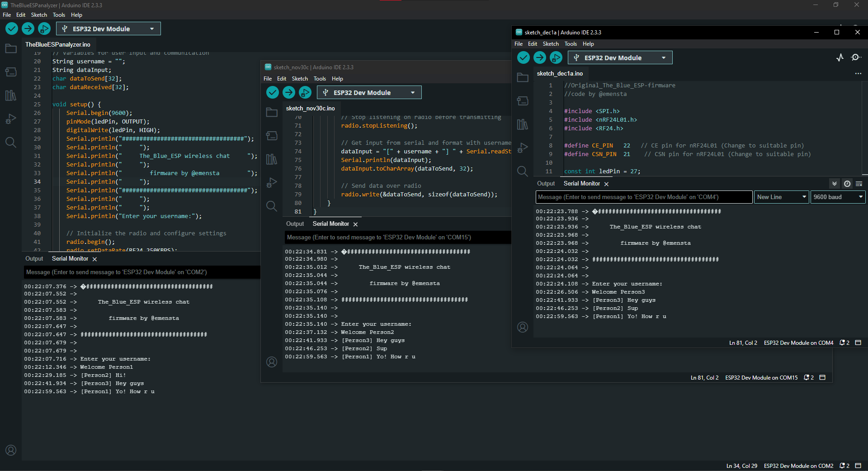The image size is (868, 471).
Task: Click Upload arrow in sketch_nov30c window
Action: [288, 92]
